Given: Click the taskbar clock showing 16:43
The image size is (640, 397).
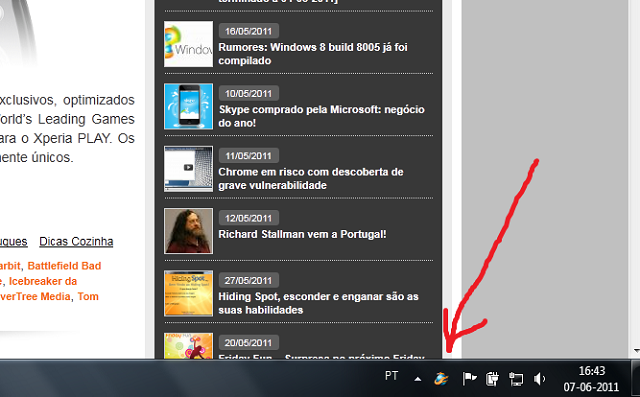Looking at the screenshot, I should (x=591, y=379).
